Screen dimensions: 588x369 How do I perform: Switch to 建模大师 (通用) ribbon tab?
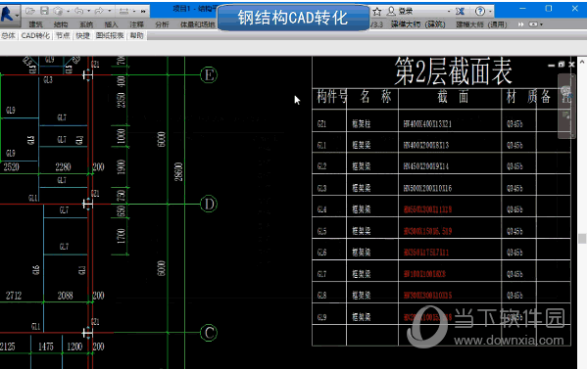[x=481, y=24]
